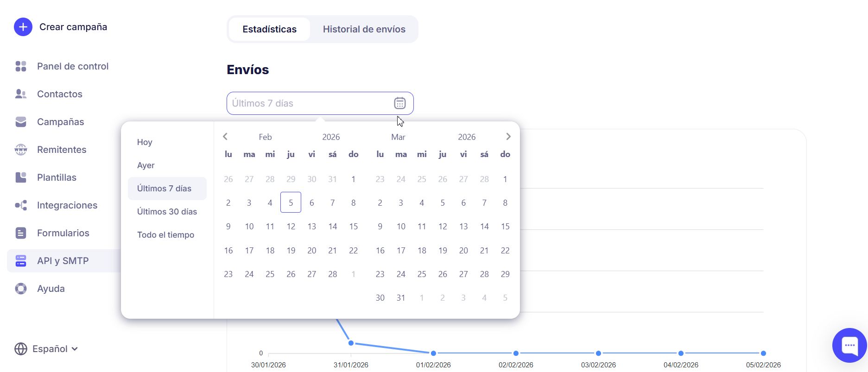Select February 14 in the calendar
This screenshot has height=372, width=868.
coord(332,227)
